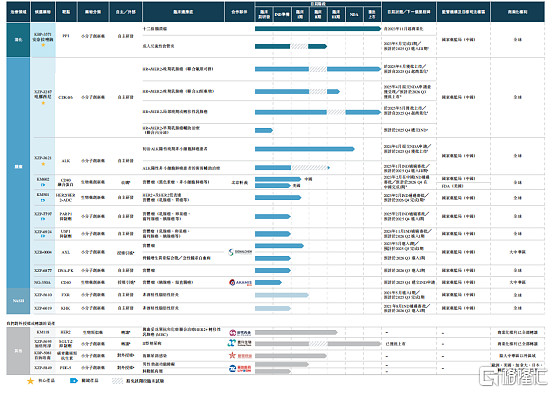Select the gold star below the PPI product name
The width and height of the screenshot is (554, 393).
click(x=43, y=45)
